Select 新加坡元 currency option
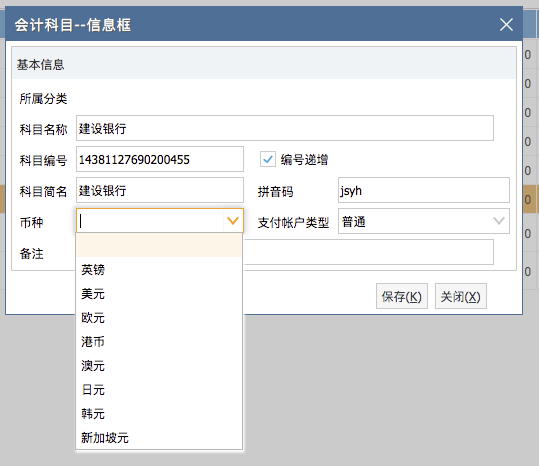The height and width of the screenshot is (466, 539). pyautogui.click(x=159, y=438)
